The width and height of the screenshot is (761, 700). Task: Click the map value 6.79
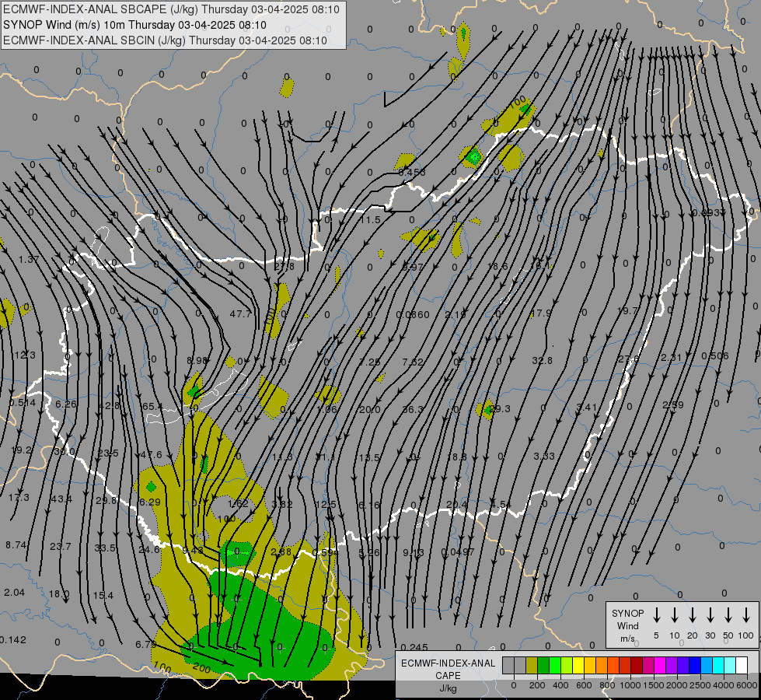pyautogui.click(x=145, y=644)
